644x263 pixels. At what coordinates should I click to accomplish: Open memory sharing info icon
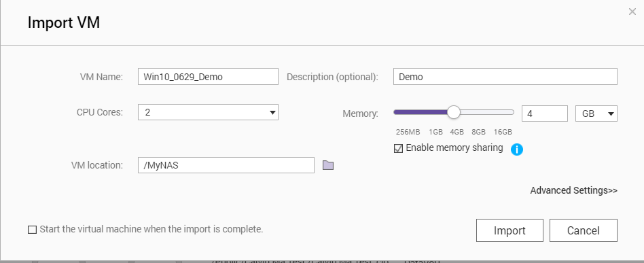[517, 150]
